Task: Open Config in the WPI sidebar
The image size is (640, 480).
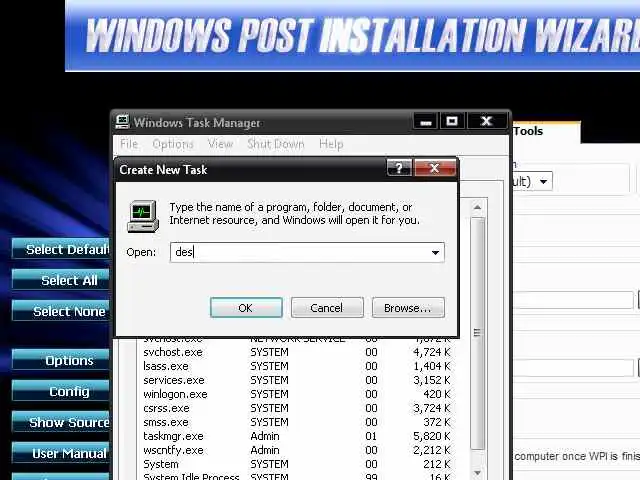Action: pos(61,391)
